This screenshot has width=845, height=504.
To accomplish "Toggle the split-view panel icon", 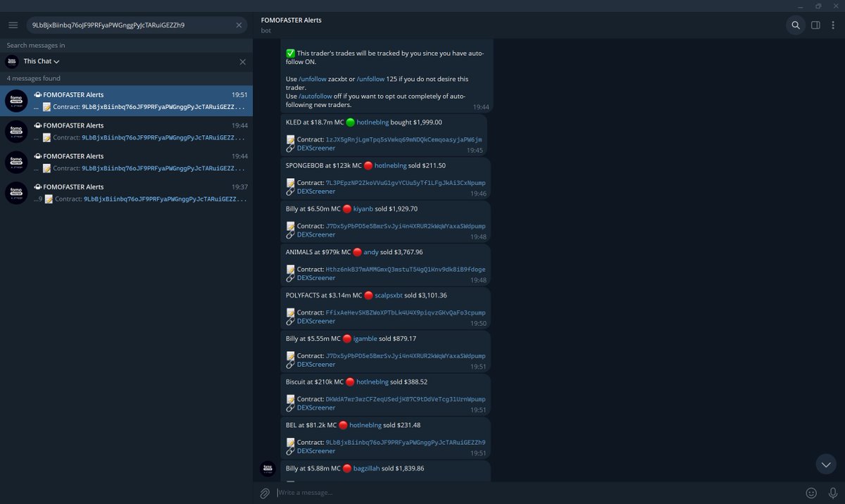I will click(x=815, y=25).
